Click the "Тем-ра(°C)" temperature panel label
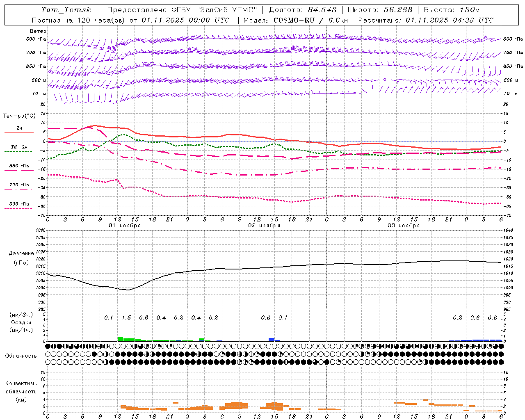Image resolution: width=525 pixels, height=420 pixels. pos(19,116)
